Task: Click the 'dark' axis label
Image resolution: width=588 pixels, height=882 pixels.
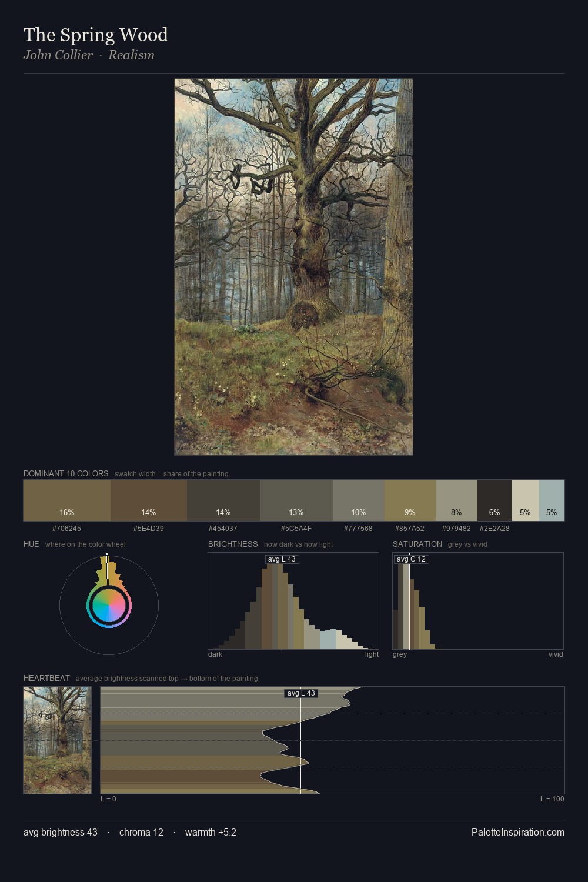Action: [x=215, y=654]
